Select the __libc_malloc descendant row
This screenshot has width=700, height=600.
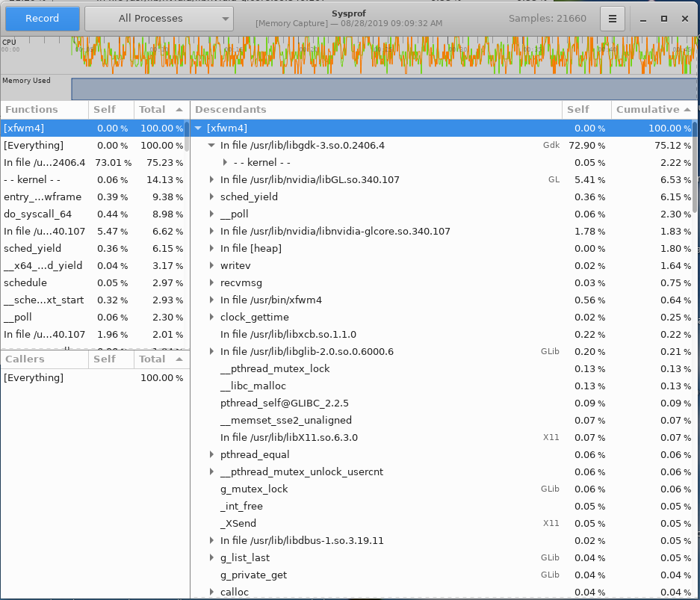(253, 386)
